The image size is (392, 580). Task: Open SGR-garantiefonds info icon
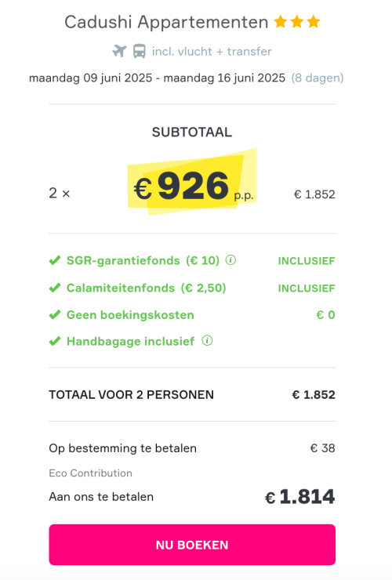[230, 260]
